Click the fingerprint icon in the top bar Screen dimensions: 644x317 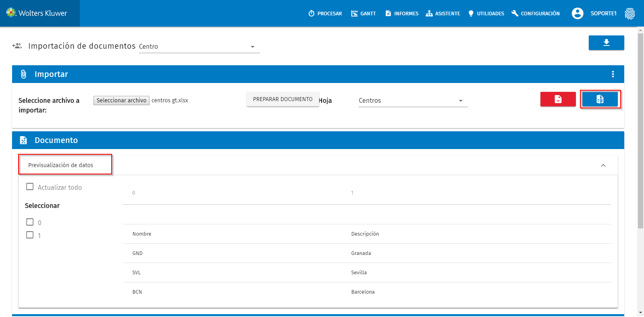coord(629,14)
